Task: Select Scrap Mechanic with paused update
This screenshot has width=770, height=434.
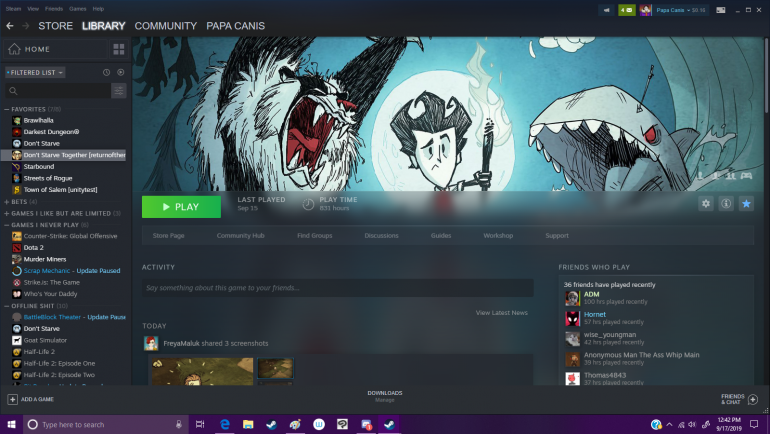Action: pyautogui.click(x=72, y=271)
